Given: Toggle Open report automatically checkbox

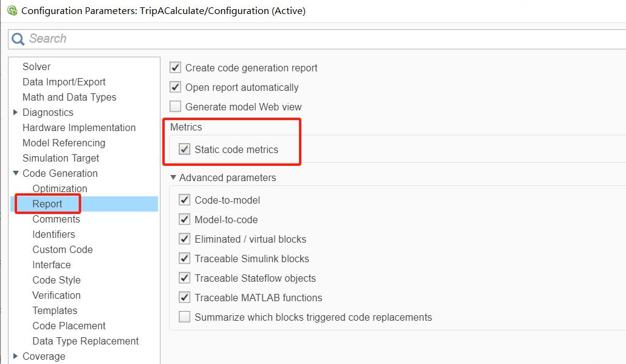Looking at the screenshot, I should [x=175, y=87].
